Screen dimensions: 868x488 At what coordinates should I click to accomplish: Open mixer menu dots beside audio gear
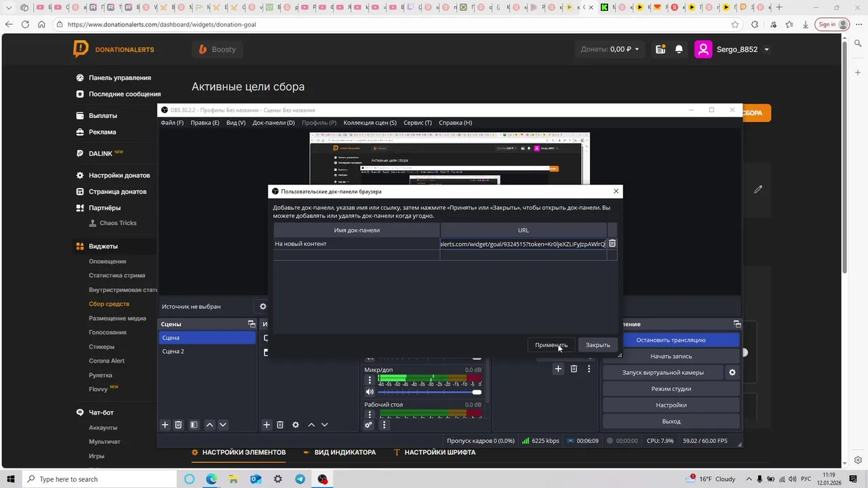(384, 425)
